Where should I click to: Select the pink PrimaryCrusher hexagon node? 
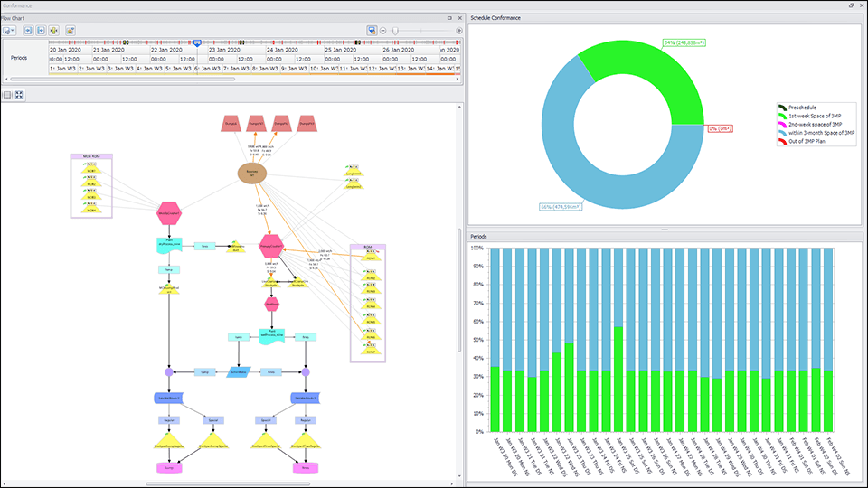(271, 246)
